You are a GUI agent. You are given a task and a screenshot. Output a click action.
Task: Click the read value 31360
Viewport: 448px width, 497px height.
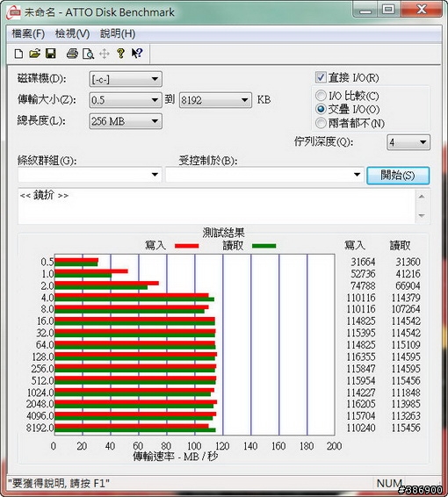point(408,262)
